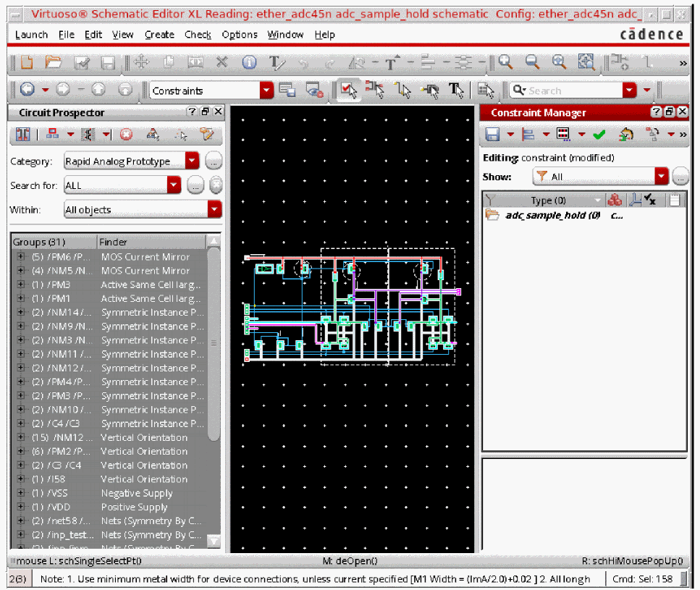Click the blue Properties info icon
Image resolution: width=700 pixels, height=590 pixels.
(x=250, y=63)
